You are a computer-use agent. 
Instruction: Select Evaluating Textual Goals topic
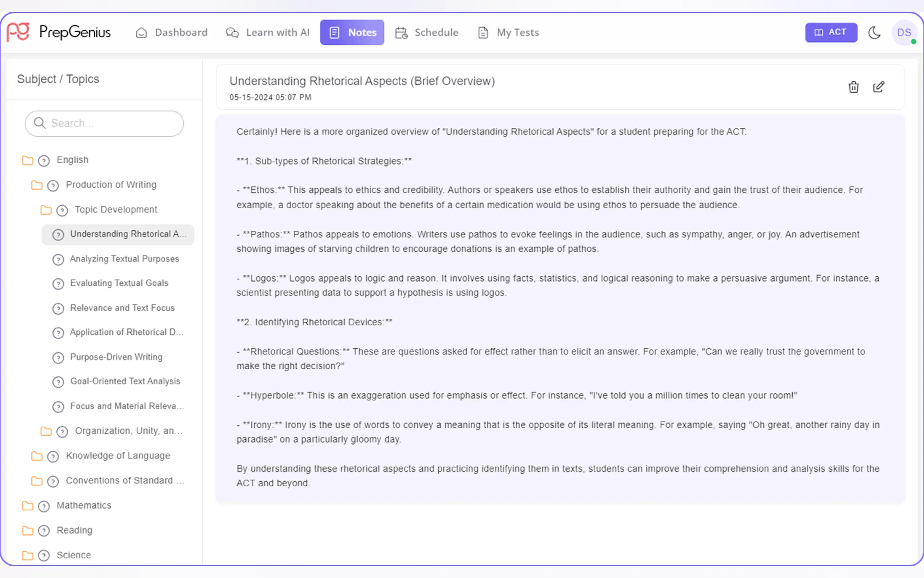click(119, 283)
